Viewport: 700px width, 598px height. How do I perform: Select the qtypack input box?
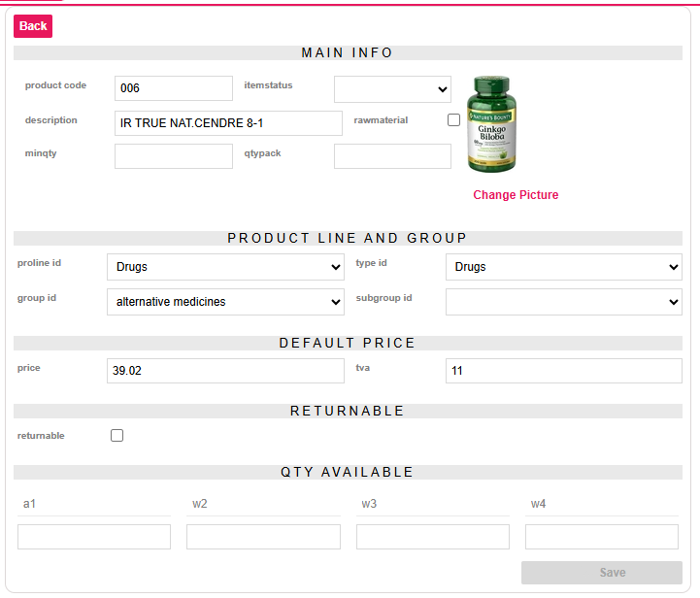tap(392, 156)
